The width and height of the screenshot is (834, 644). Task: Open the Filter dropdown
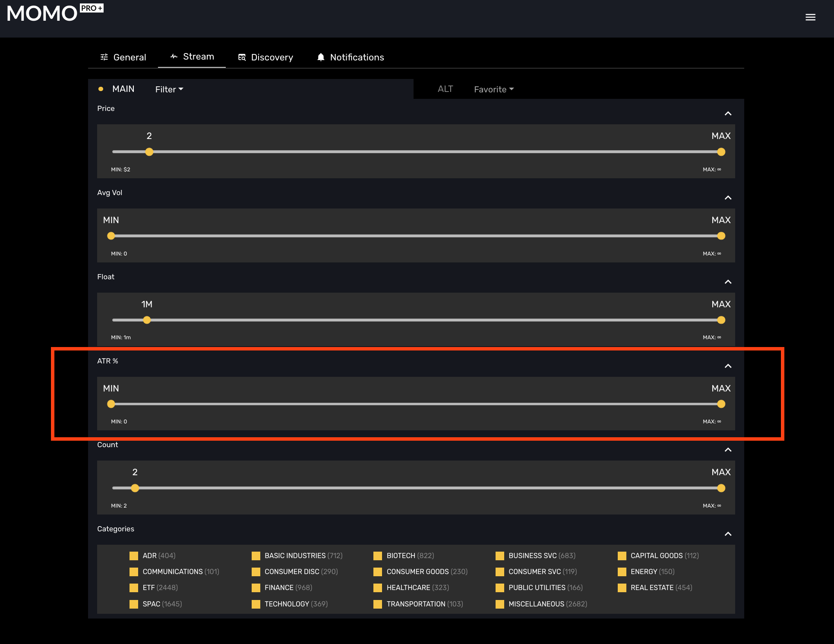click(x=169, y=89)
